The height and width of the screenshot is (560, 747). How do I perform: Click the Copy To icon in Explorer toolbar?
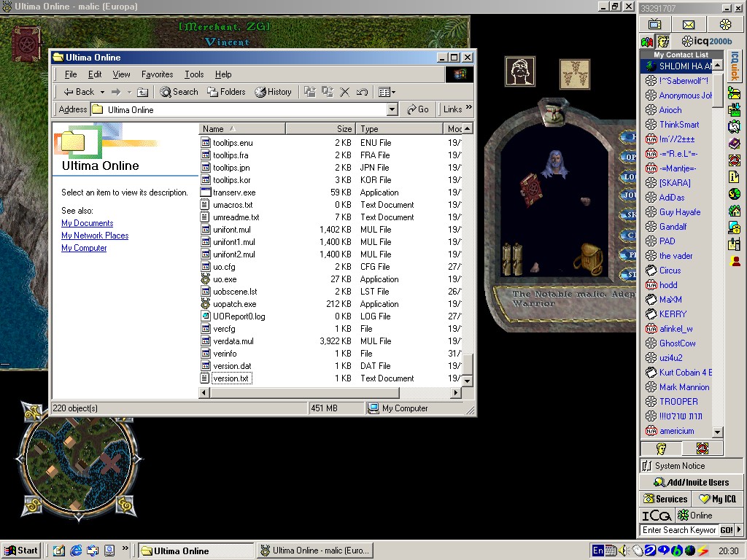(x=328, y=92)
